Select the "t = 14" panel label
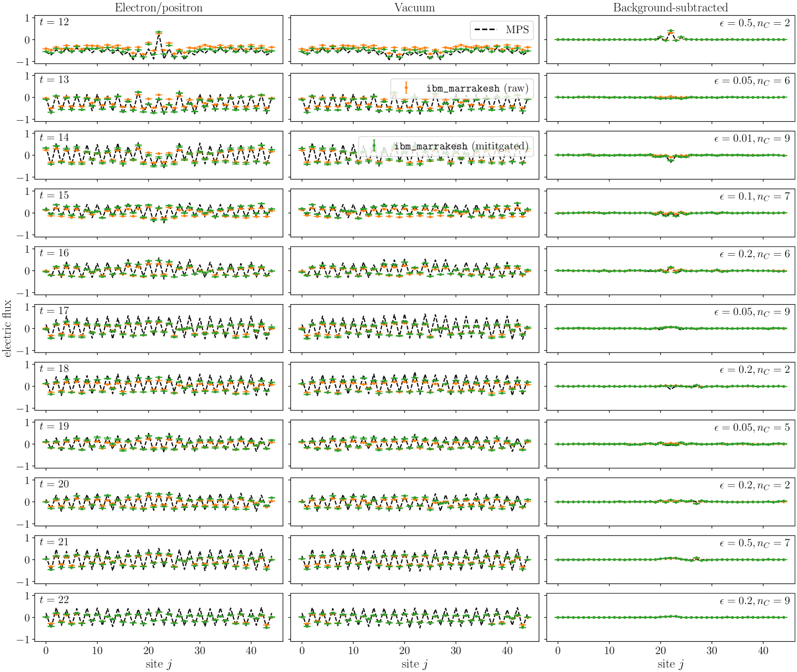 tap(54, 137)
